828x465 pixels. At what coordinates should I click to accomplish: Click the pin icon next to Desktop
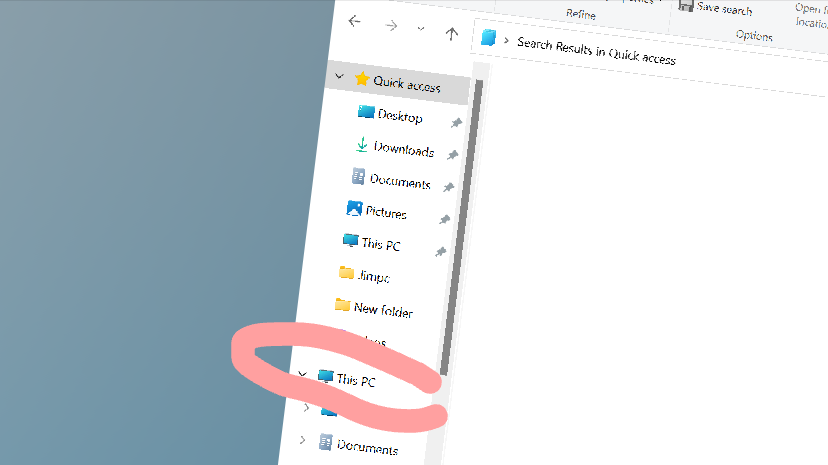(x=456, y=123)
